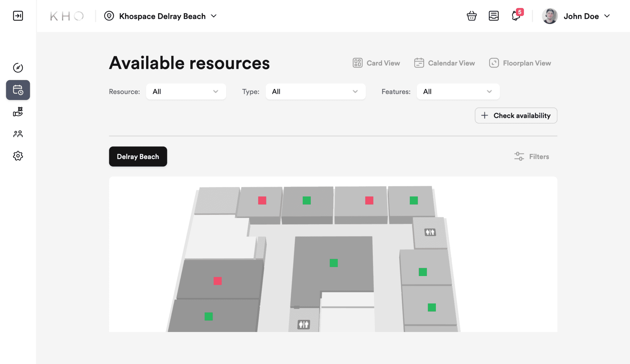Click the restroom icon at bottom center
Image resolution: width=630 pixels, height=364 pixels.
[304, 324]
